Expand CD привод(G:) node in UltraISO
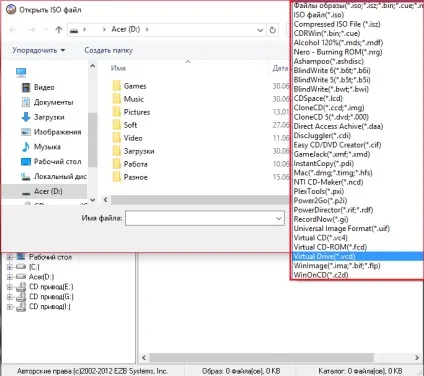424x376 pixels. (x=10, y=297)
